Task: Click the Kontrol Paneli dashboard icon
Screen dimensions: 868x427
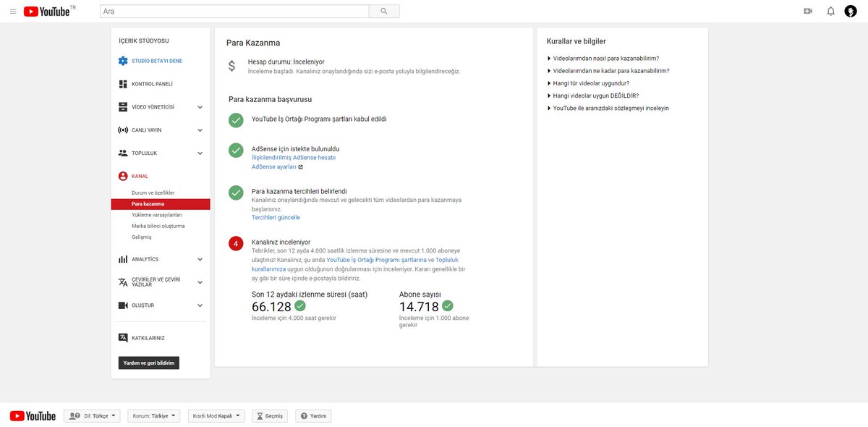Action: 123,84
